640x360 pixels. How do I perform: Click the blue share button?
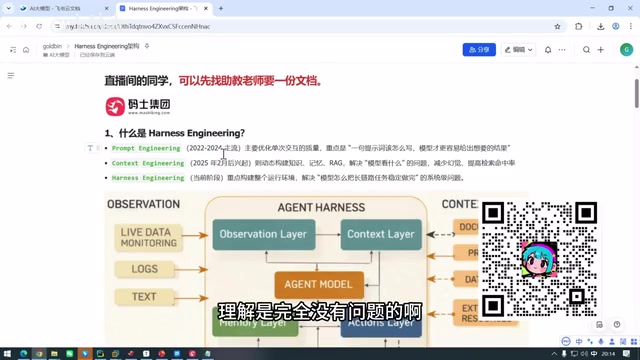[x=479, y=50]
